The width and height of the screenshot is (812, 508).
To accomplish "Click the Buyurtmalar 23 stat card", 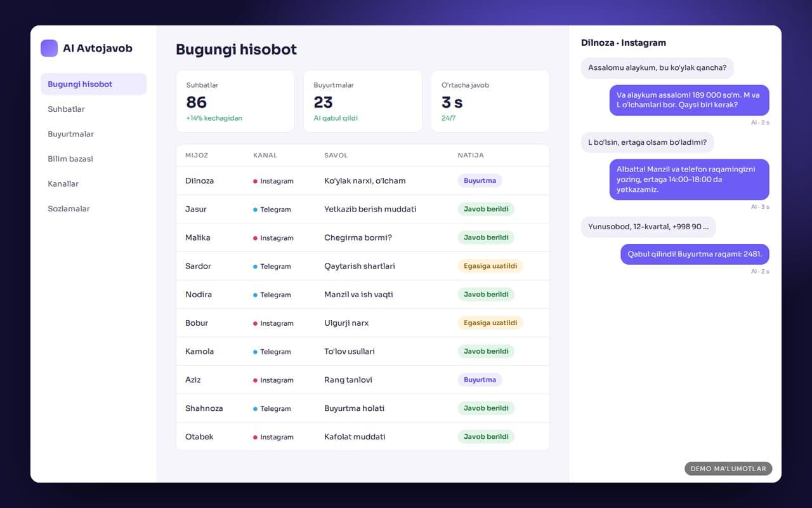I will (363, 101).
